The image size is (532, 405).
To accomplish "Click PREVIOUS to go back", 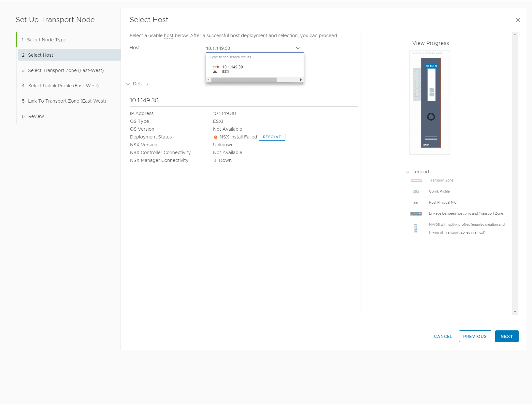I will 475,336.
